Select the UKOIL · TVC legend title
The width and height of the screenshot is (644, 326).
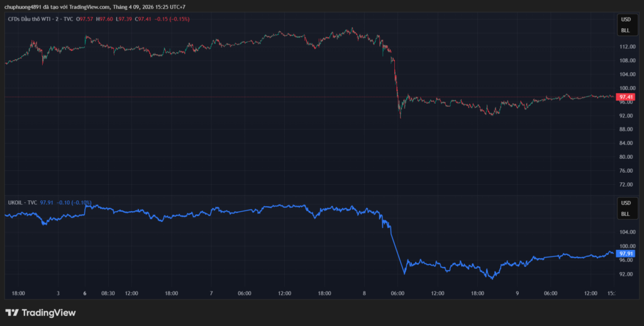(21, 203)
